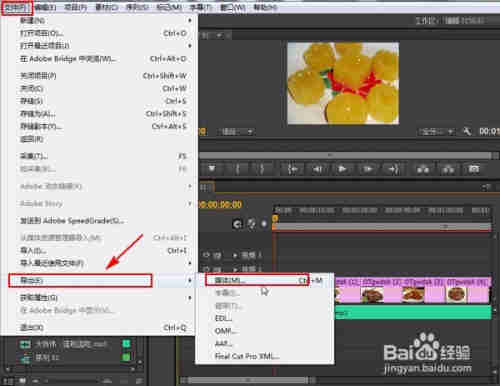Click the Add Marker icon in transport bar
This screenshot has width=500, height=386.
pyautogui.click(x=212, y=169)
